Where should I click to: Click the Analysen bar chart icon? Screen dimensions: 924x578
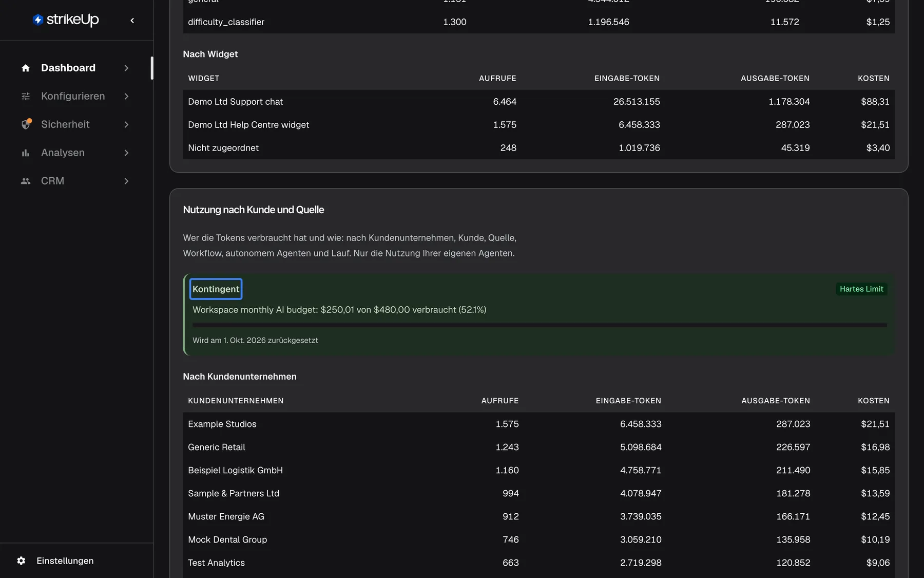[x=26, y=153]
